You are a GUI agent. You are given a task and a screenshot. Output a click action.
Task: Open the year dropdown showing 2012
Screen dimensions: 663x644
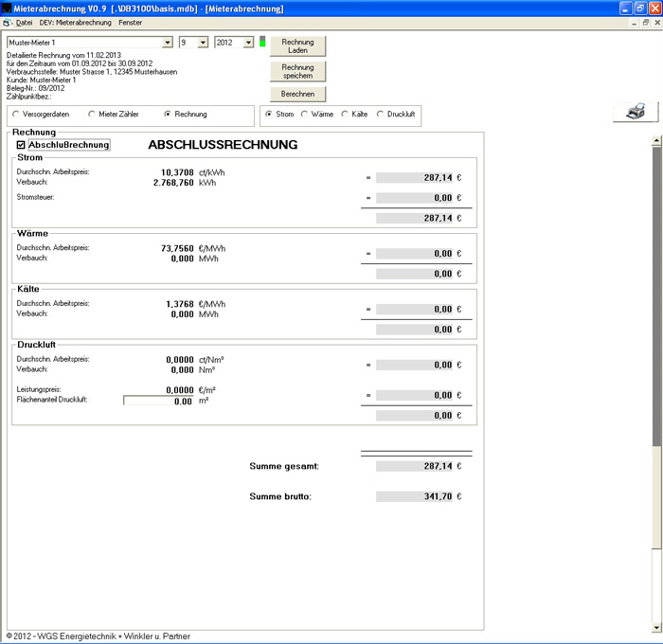[248, 43]
